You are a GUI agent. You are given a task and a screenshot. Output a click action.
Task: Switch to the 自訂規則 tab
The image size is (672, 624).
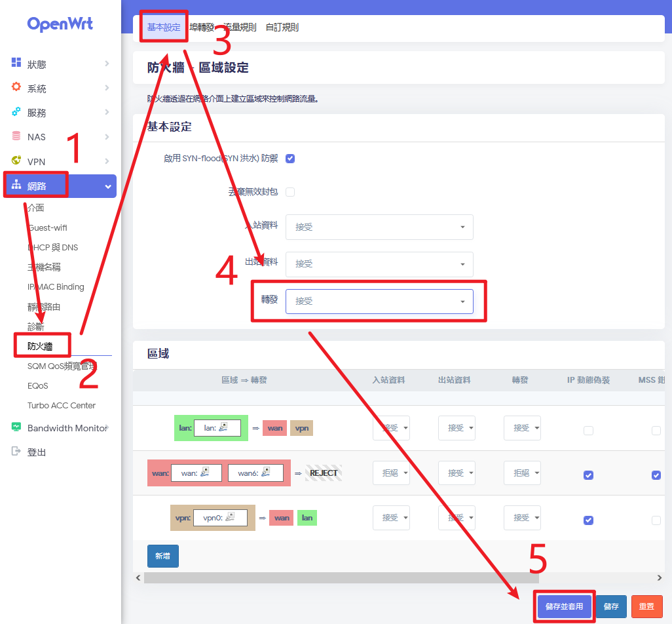coord(282,28)
